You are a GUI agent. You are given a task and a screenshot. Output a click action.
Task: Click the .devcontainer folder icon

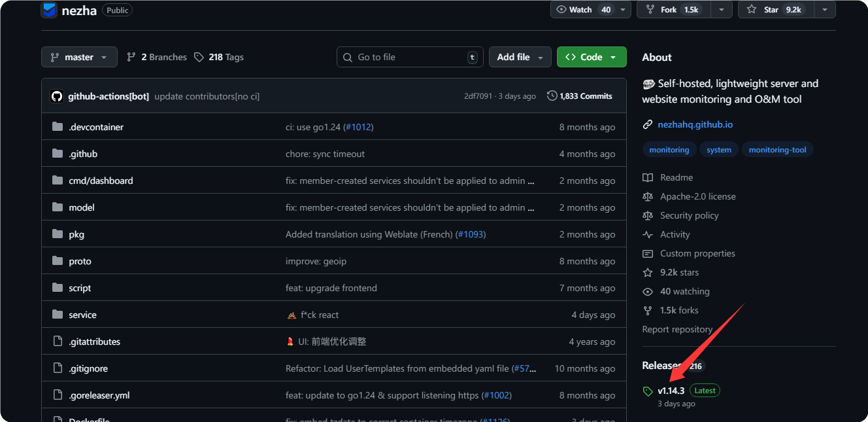click(58, 127)
